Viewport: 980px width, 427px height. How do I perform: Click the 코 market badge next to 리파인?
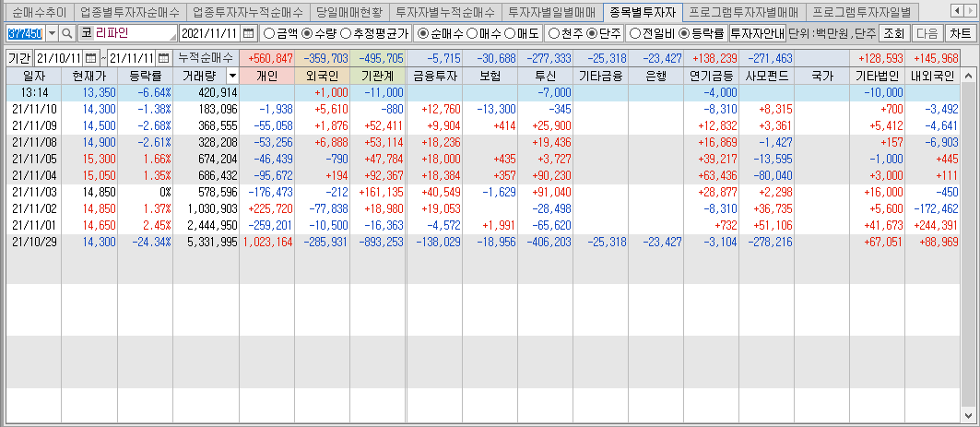pos(86,33)
